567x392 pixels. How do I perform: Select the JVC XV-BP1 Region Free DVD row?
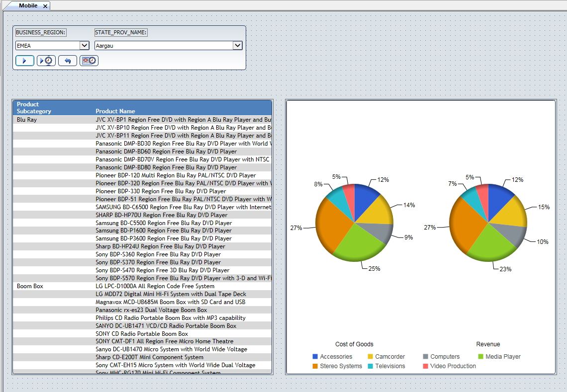[142, 120]
